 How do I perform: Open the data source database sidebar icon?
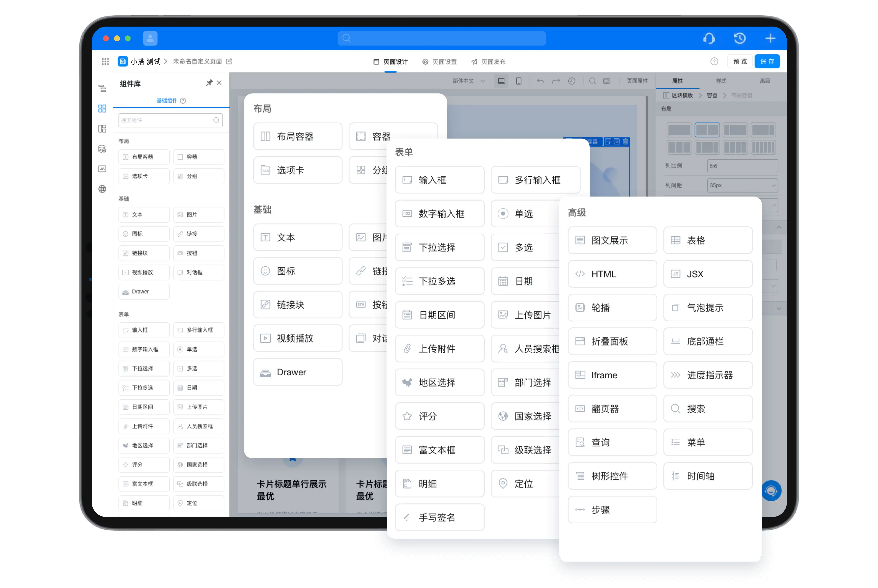coord(102,149)
